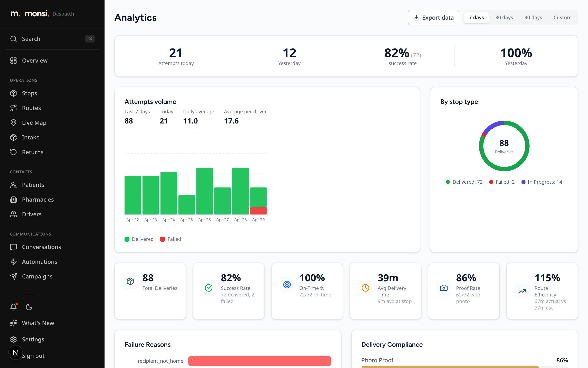
Task: Click the What's New sparkle icon
Action: point(14,323)
